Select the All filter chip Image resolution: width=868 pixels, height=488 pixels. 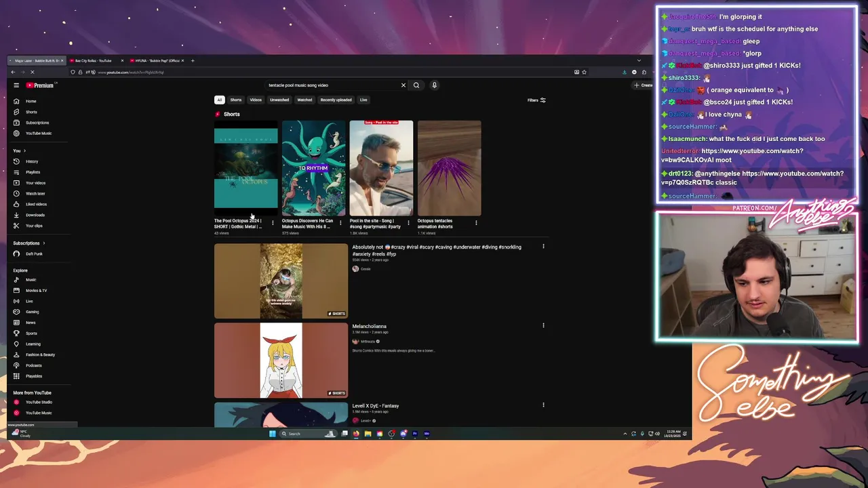[219, 100]
